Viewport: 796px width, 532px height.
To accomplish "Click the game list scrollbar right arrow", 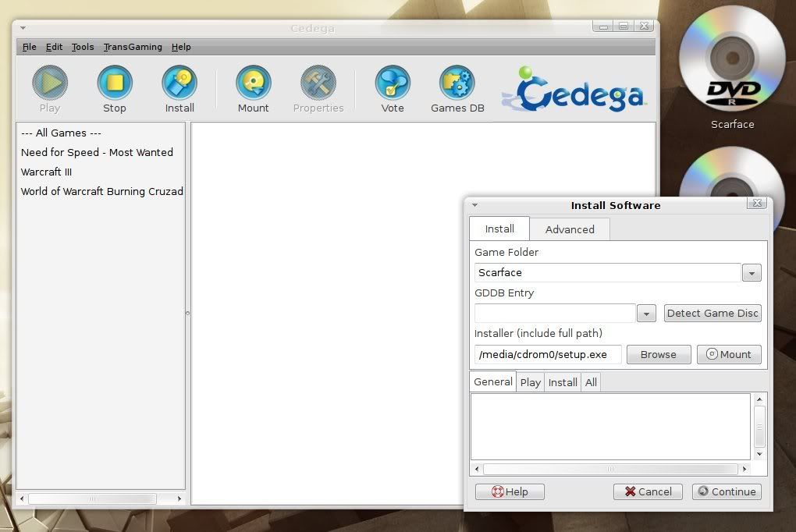I will [x=179, y=499].
